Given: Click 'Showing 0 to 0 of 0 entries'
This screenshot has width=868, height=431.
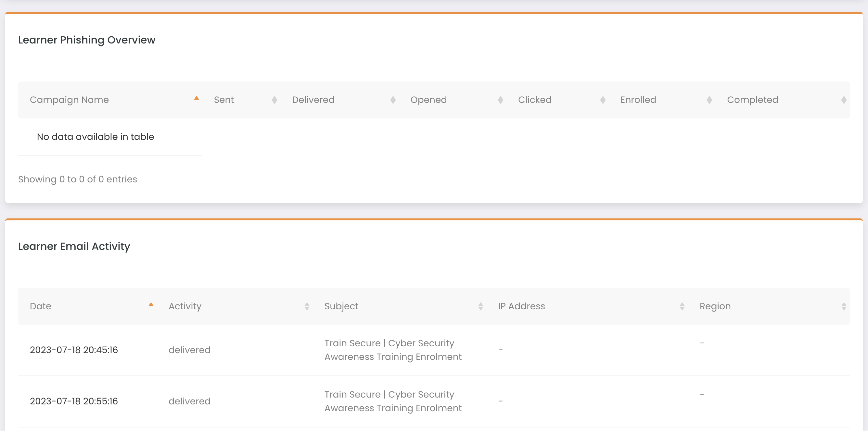Looking at the screenshot, I should point(78,179).
